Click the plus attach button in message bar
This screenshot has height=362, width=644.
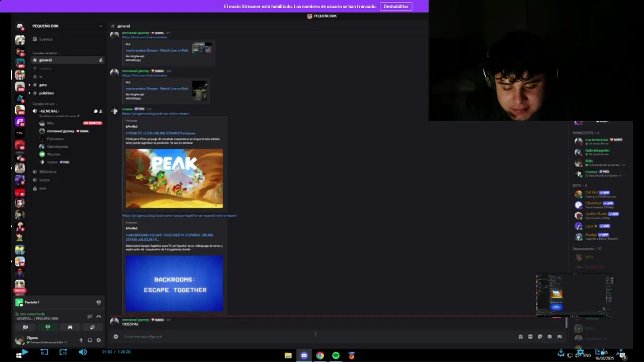pos(116,336)
